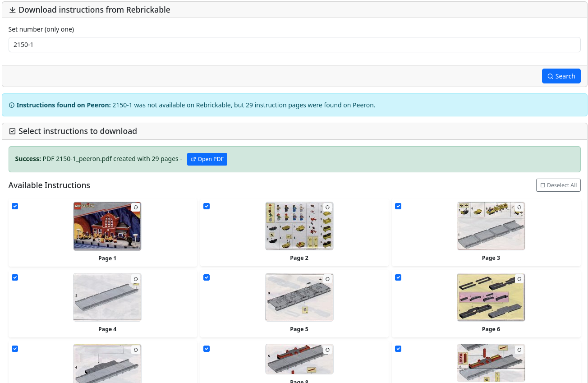
Task: Rotate the Page 1 thumbnail icon
Action: click(x=136, y=207)
